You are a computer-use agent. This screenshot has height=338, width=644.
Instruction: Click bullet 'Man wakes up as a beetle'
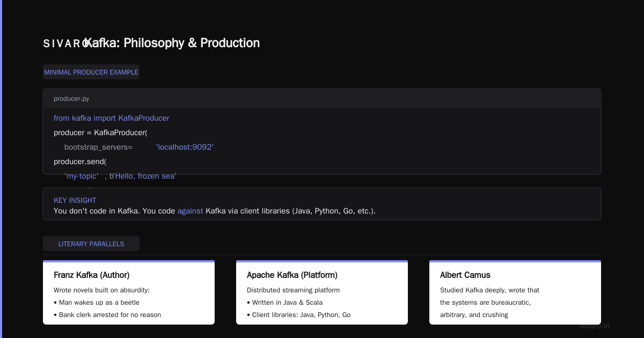97,303
